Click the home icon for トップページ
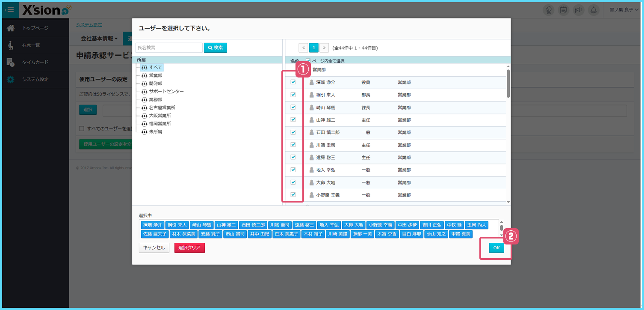Image resolution: width=644 pixels, height=310 pixels. point(11,28)
